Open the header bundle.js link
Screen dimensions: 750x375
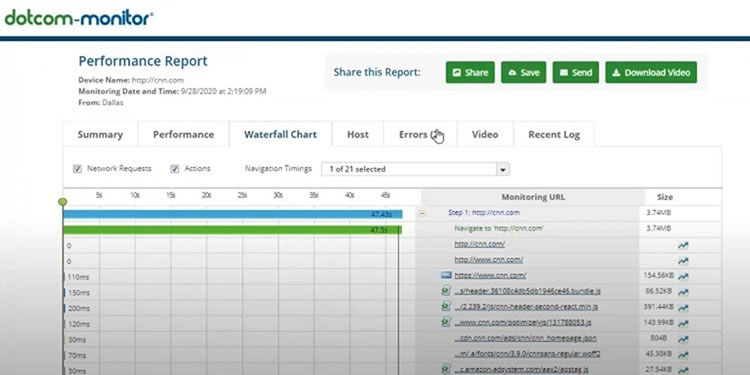[527, 291]
